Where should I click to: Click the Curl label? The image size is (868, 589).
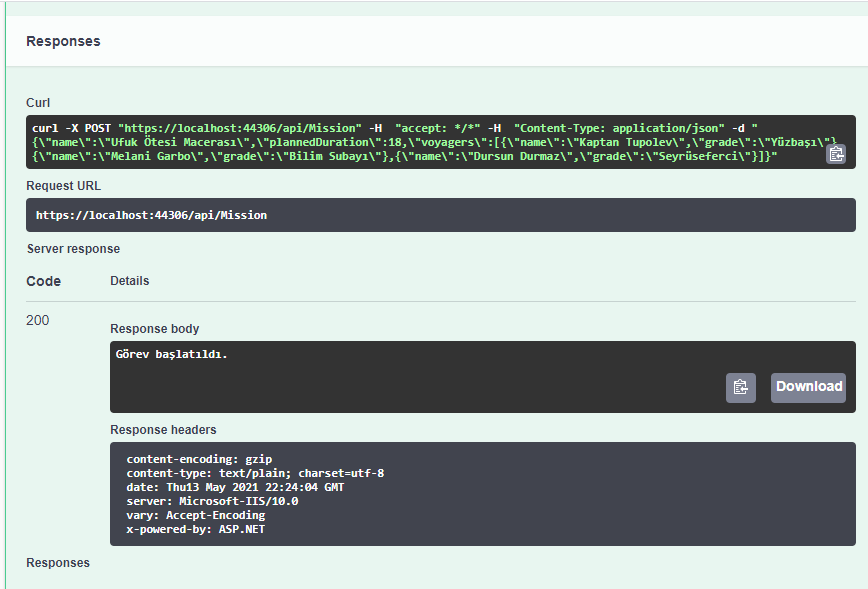pyautogui.click(x=38, y=102)
